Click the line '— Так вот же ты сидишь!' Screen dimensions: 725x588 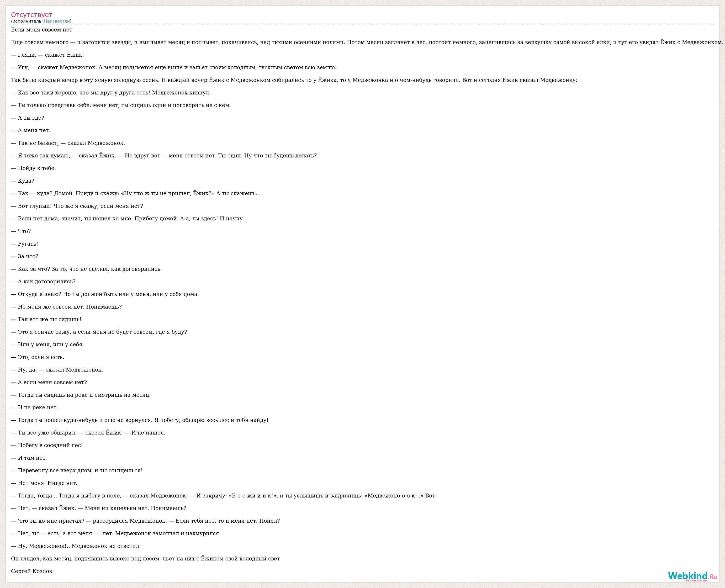pyautogui.click(x=46, y=319)
